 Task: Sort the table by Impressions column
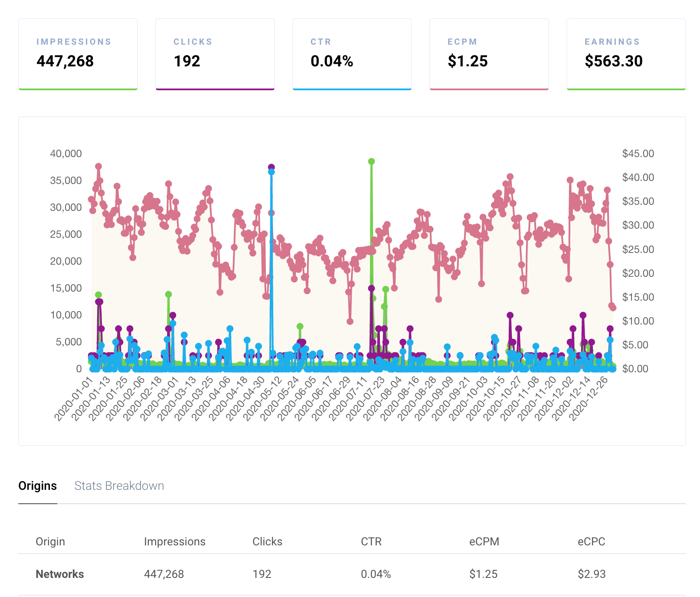point(175,541)
